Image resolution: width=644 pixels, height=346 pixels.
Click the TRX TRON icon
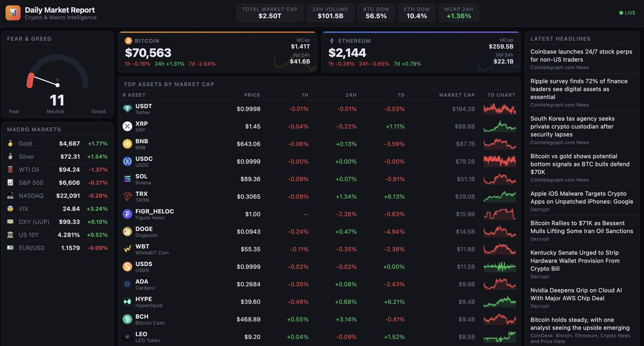(127, 196)
